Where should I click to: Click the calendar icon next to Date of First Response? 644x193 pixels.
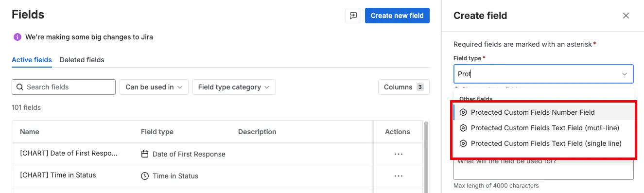(144, 154)
